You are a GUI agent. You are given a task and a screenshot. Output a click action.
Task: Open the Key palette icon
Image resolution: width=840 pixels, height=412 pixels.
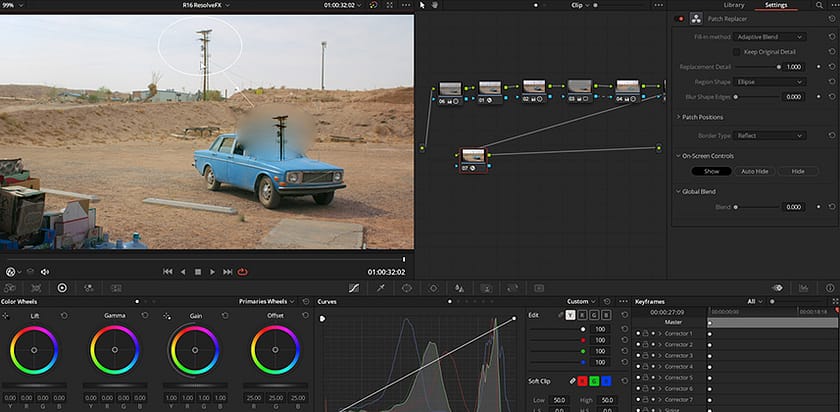tap(486, 288)
